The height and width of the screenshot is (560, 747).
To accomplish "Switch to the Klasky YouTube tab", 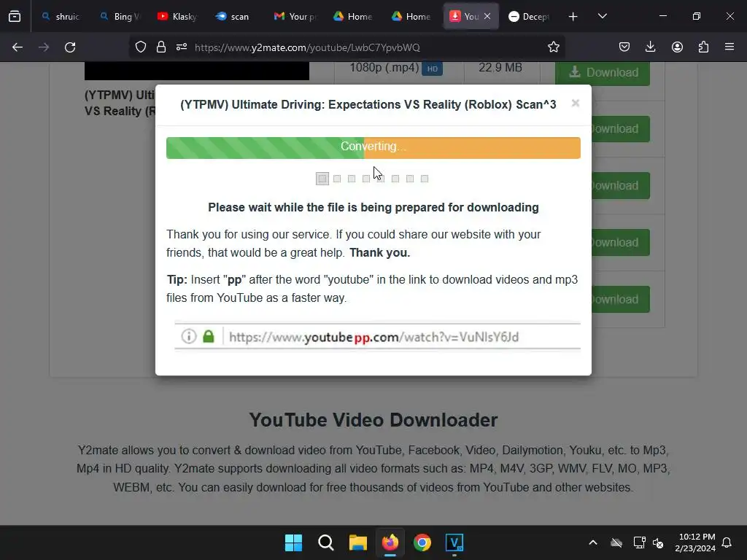I will 177,16.
